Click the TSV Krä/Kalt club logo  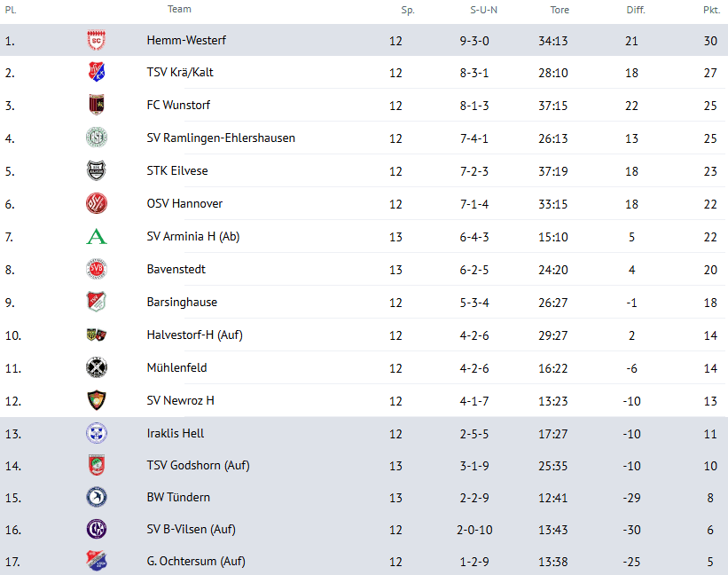[96, 73]
